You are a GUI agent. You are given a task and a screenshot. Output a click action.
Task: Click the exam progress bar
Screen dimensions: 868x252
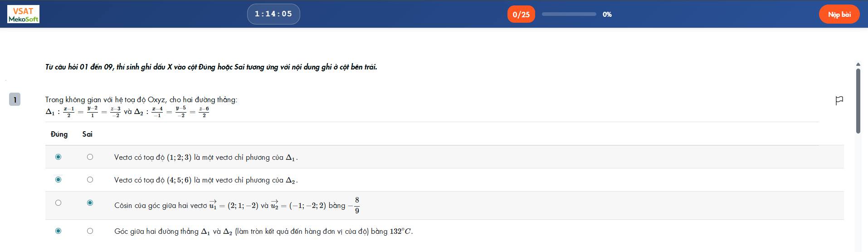coord(569,15)
